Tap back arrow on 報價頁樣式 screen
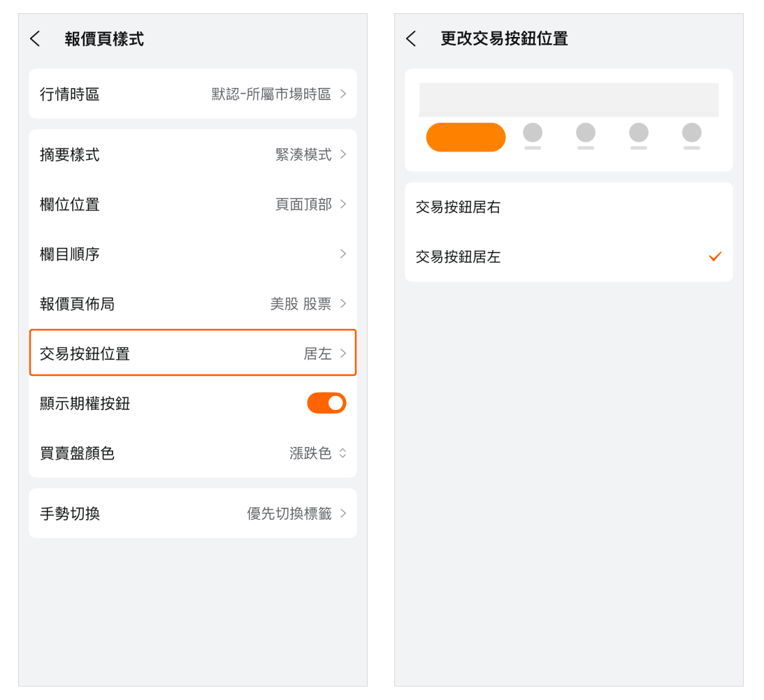The width and height of the screenshot is (764, 700). [x=36, y=39]
